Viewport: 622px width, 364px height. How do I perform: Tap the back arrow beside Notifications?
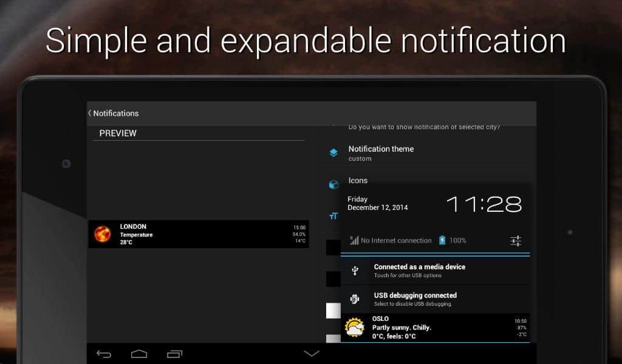[90, 113]
